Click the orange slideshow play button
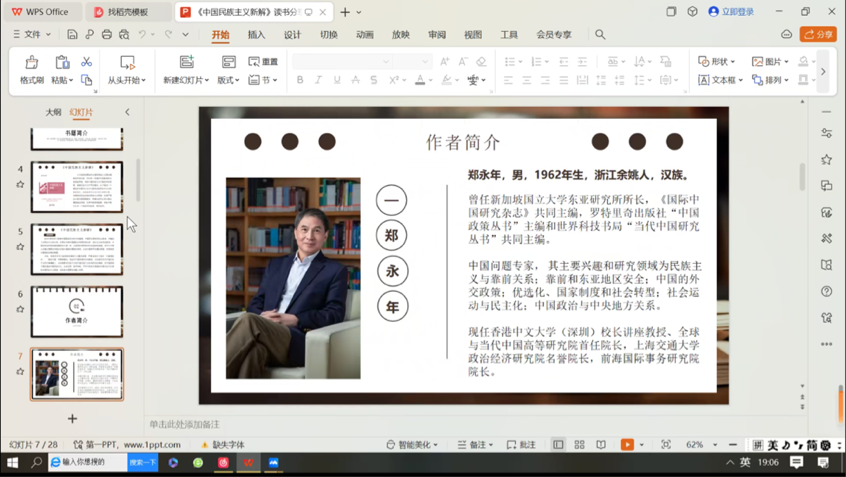 [627, 445]
